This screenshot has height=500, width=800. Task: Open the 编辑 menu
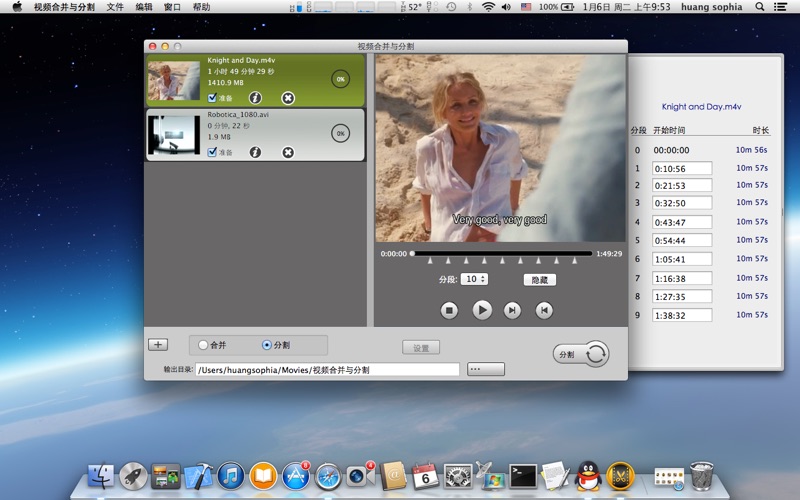[144, 7]
